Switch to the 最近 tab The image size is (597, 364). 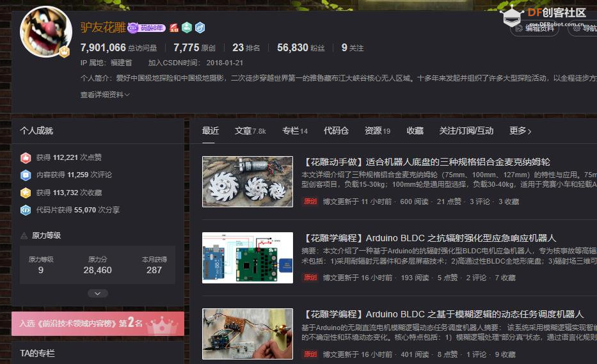[x=210, y=131]
